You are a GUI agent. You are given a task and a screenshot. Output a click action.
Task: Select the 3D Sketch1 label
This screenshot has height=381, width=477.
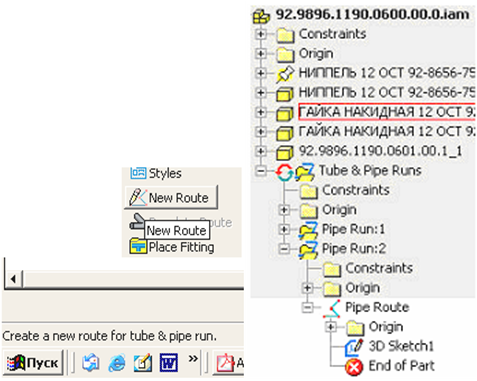[x=401, y=346]
